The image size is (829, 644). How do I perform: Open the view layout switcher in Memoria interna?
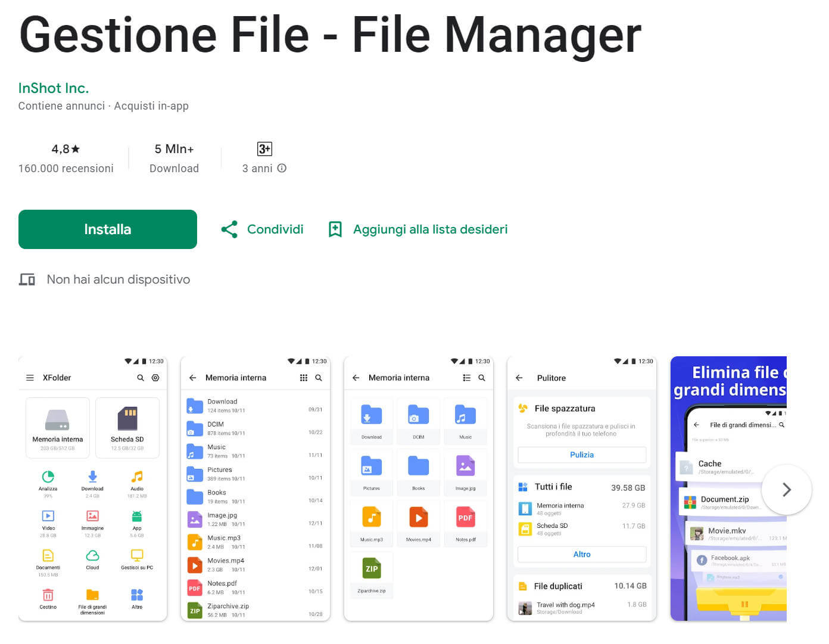coord(304,378)
